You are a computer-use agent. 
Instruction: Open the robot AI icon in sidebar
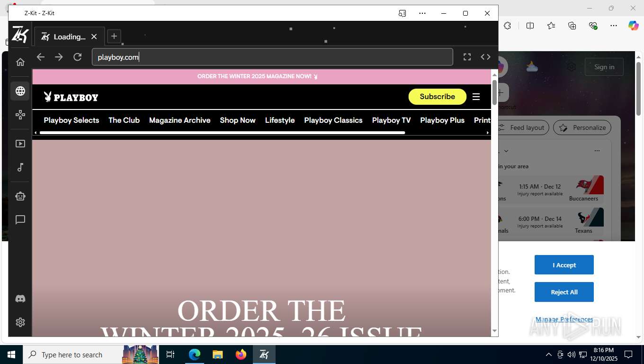(20, 196)
